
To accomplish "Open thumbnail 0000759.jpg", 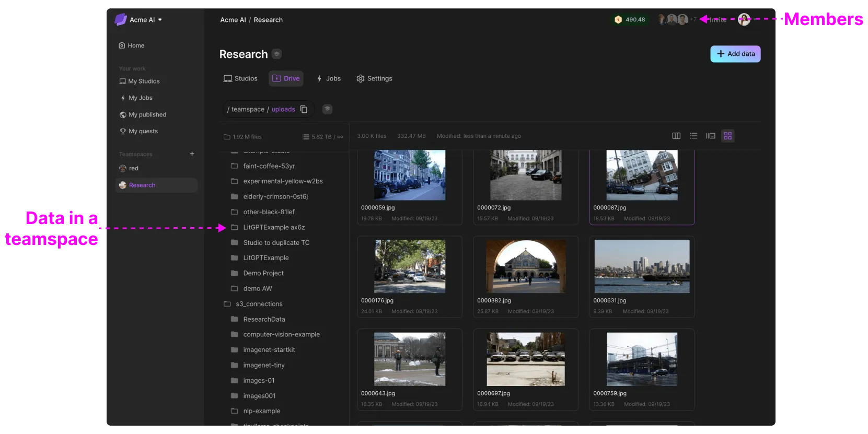I will [642, 359].
